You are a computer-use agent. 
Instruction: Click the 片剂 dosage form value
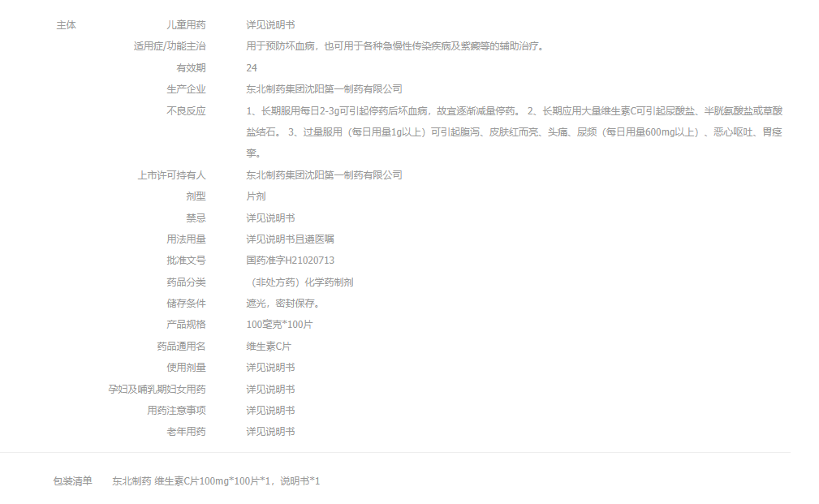tap(256, 196)
